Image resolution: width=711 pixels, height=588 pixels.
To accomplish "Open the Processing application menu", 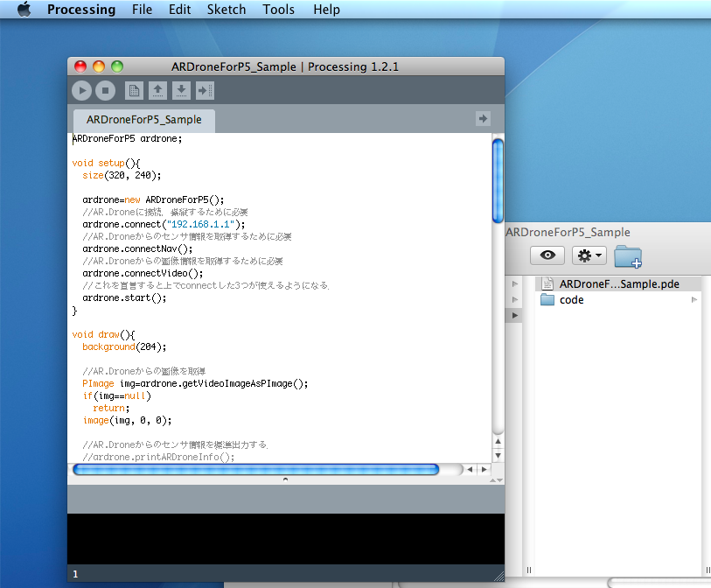I will pyautogui.click(x=81, y=9).
